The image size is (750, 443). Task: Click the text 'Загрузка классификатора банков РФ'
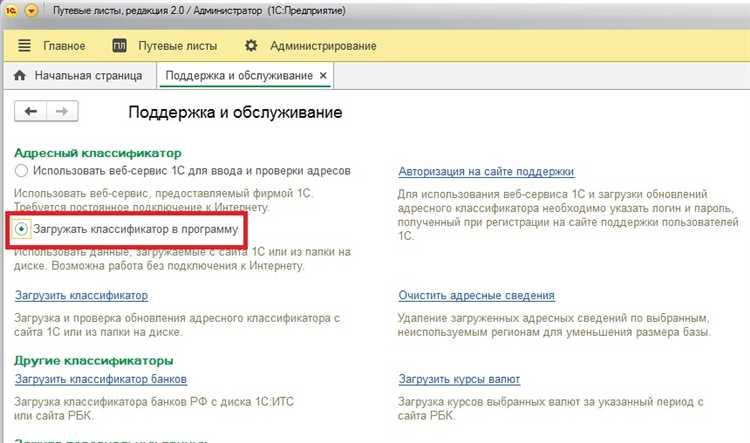[x=110, y=402]
